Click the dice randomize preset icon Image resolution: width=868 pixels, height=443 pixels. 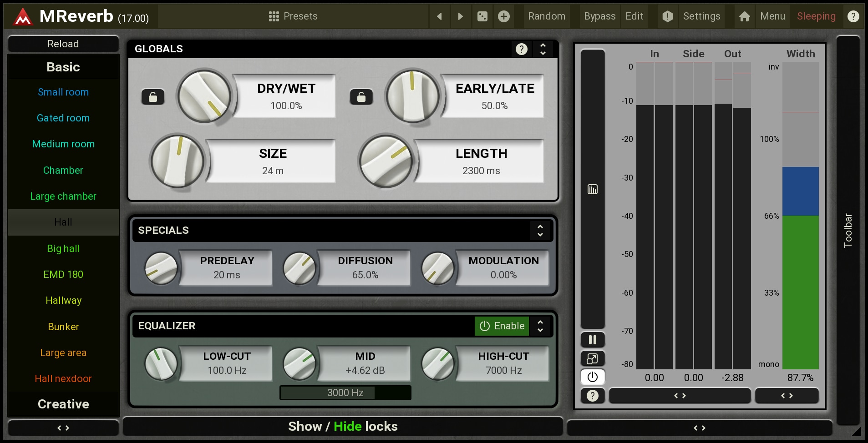pos(482,16)
